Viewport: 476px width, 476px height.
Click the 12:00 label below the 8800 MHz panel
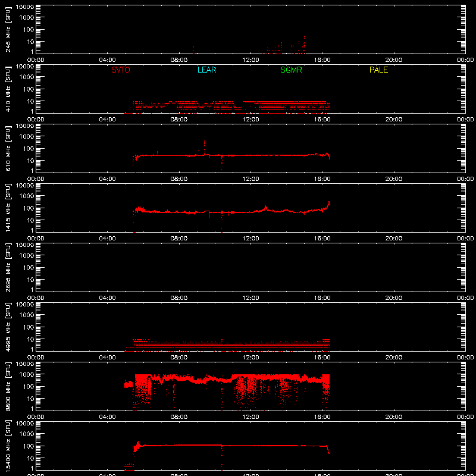click(250, 417)
